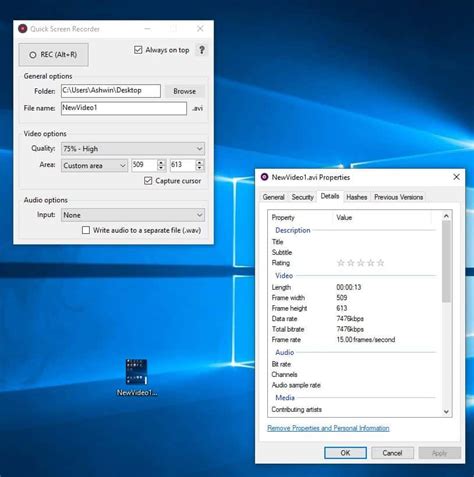Expand the Custom area dropdown
This screenshot has height=477, width=474.
click(94, 165)
